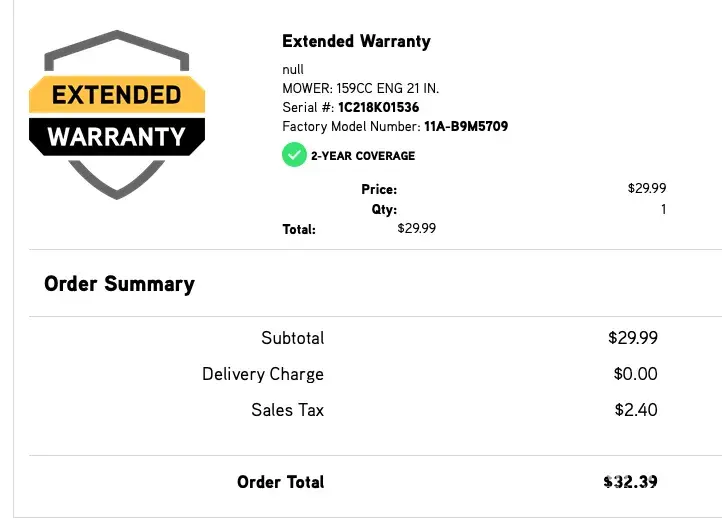Click the item price value $29.99

646,188
